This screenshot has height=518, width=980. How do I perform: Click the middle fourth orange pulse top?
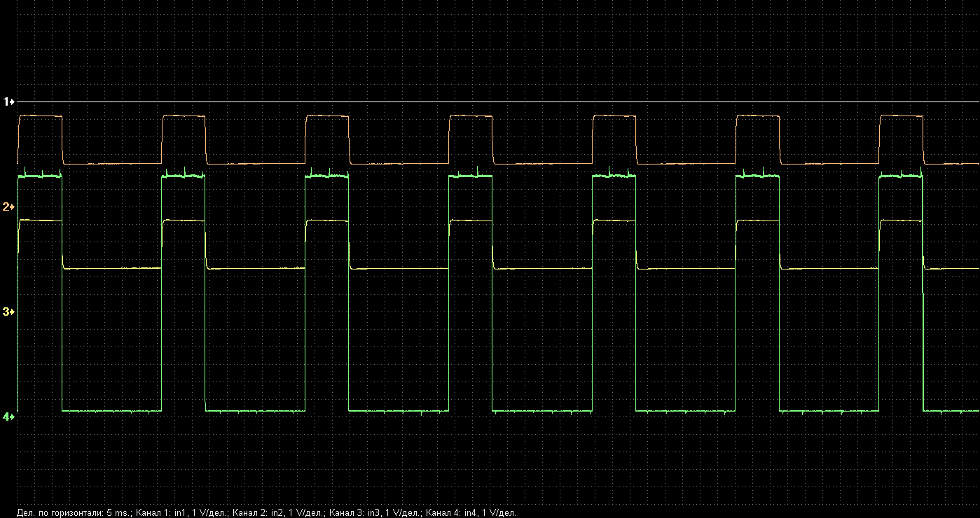click(471, 115)
